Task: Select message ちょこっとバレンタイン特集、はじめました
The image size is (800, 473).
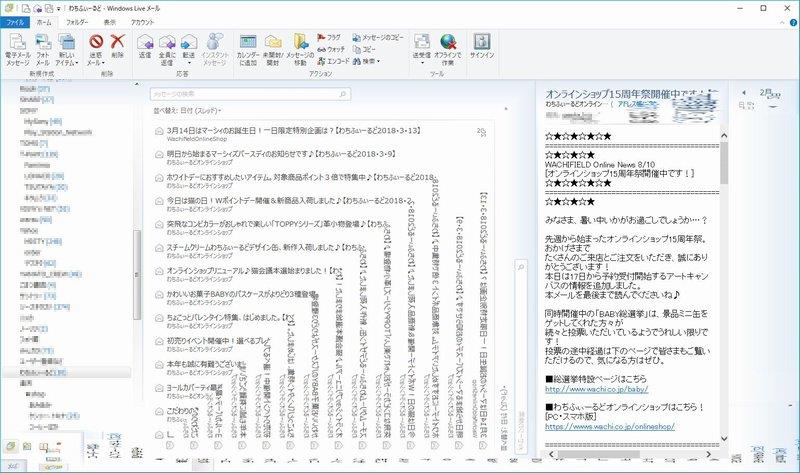Action: pos(224,321)
